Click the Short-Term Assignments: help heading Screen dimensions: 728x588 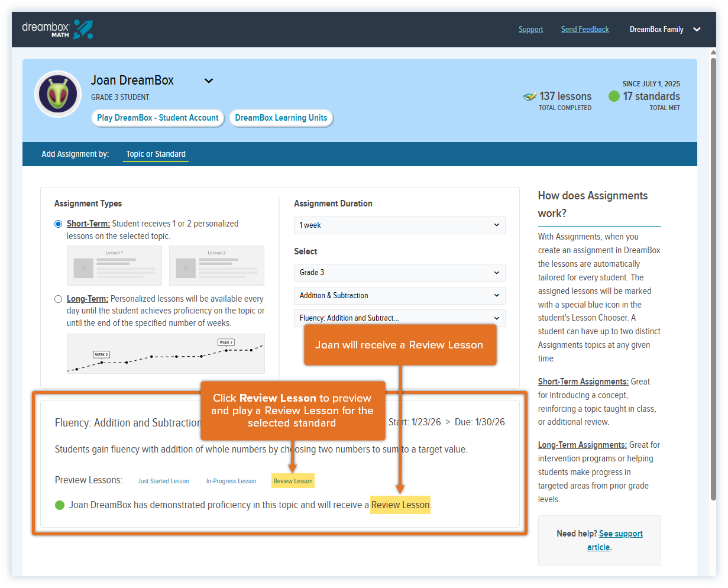click(583, 382)
